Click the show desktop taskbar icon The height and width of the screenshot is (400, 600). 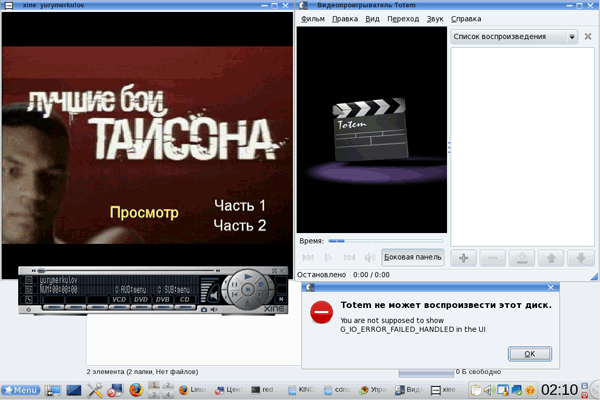click(53, 390)
